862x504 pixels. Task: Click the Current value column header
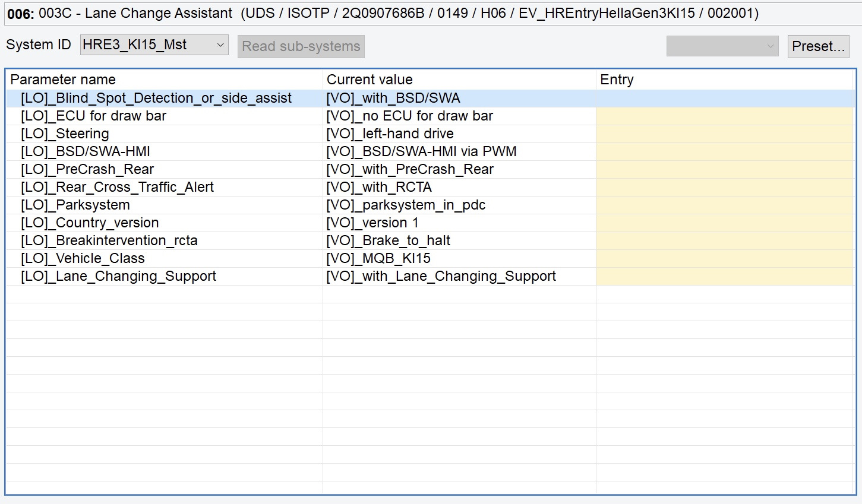click(x=370, y=80)
